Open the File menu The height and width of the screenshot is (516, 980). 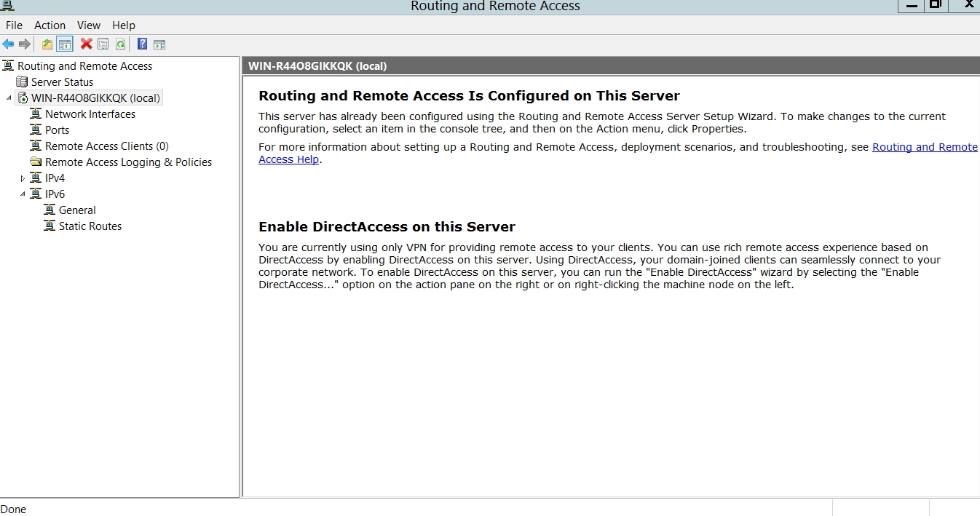14,25
